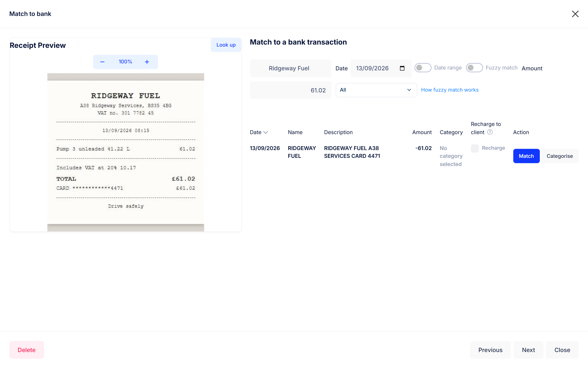Image resolution: width=588 pixels, height=368 pixels.
Task: Open Recharge to client help icon
Action: coord(490,132)
